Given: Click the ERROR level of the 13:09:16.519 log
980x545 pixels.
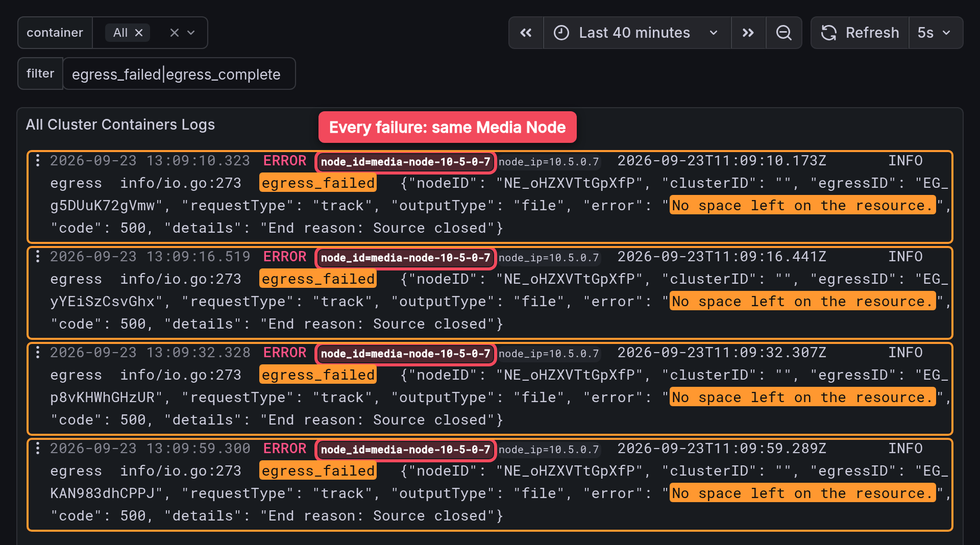Looking at the screenshot, I should (x=285, y=257).
